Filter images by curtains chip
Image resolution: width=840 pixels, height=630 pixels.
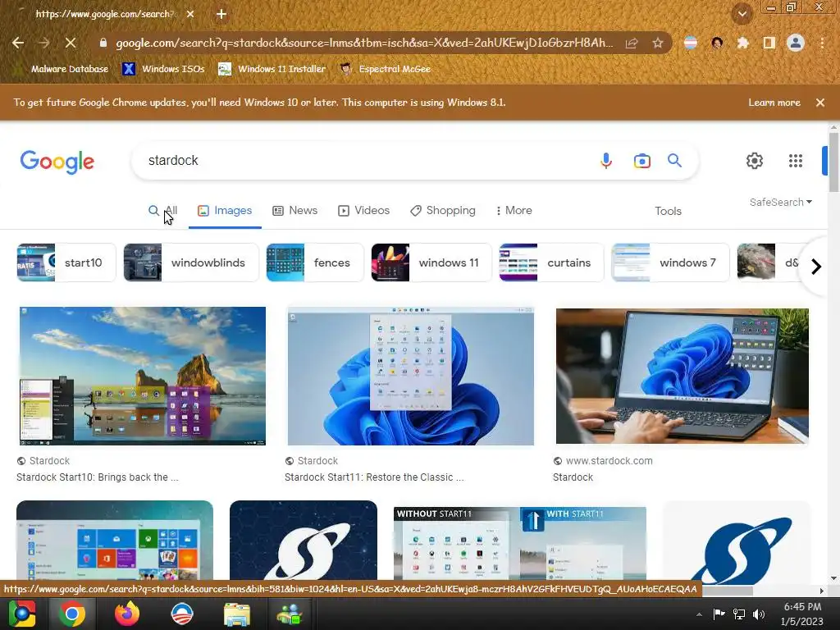click(551, 262)
